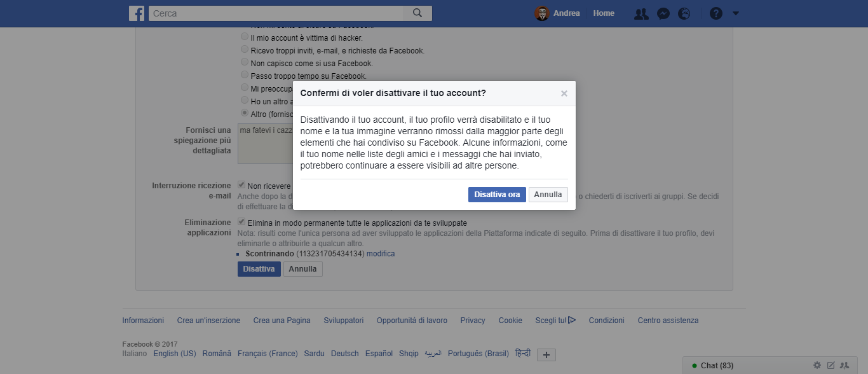
Task: Toggle 'Elimina in modo permanente' applications checkbox
Action: coord(241,222)
